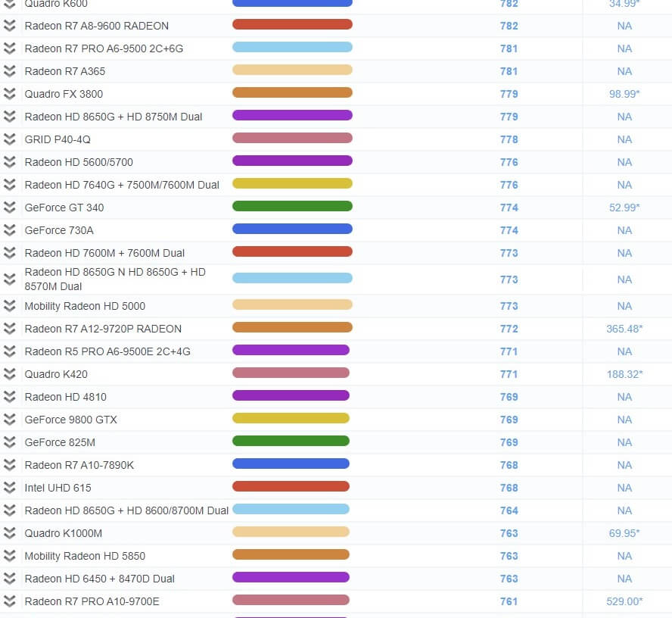Click the green bar for GeForce GT 340

[x=292, y=206]
